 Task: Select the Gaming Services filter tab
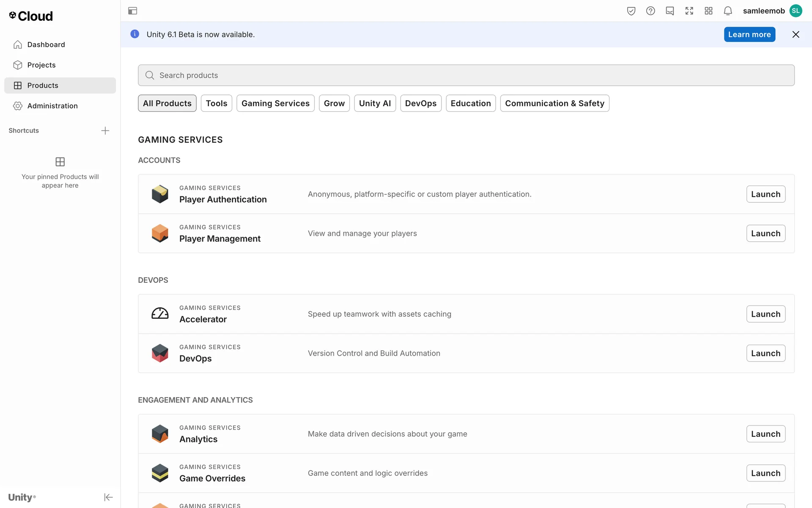(x=275, y=103)
